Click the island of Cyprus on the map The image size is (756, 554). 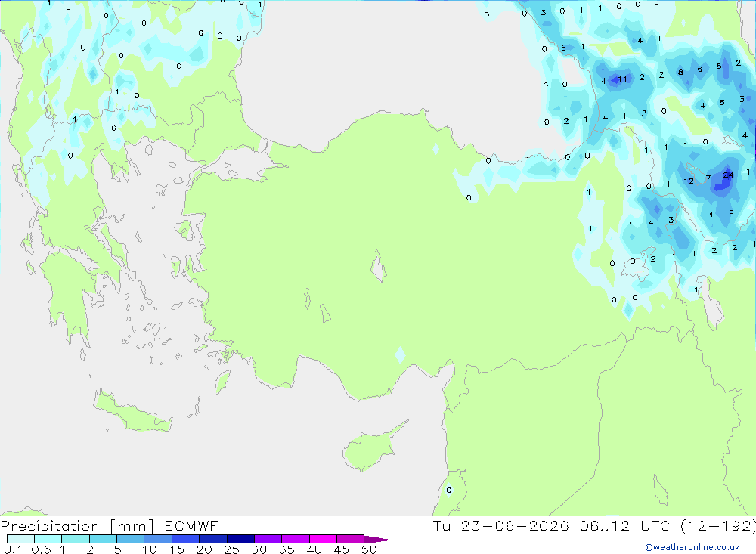[x=371, y=448]
